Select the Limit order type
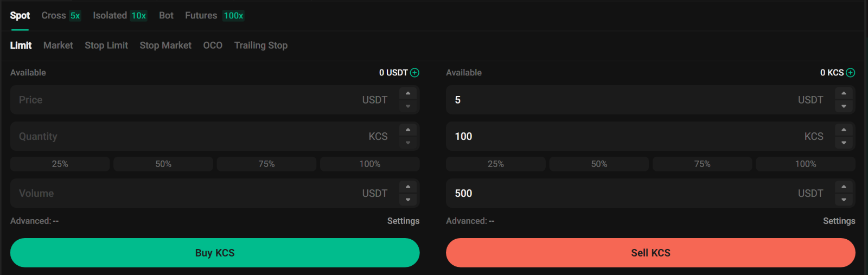This screenshot has width=868, height=275. click(x=21, y=46)
